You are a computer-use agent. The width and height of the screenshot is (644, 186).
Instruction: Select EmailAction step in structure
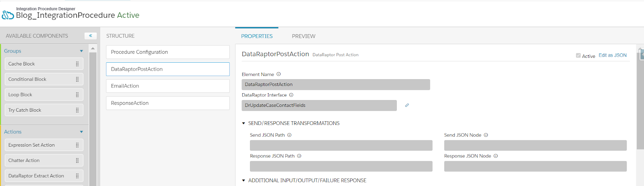[x=168, y=86]
